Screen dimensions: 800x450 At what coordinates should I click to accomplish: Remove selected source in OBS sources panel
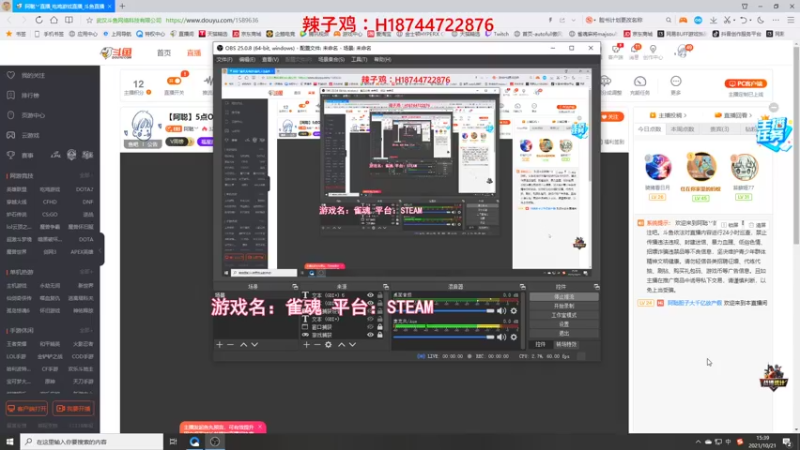point(317,345)
